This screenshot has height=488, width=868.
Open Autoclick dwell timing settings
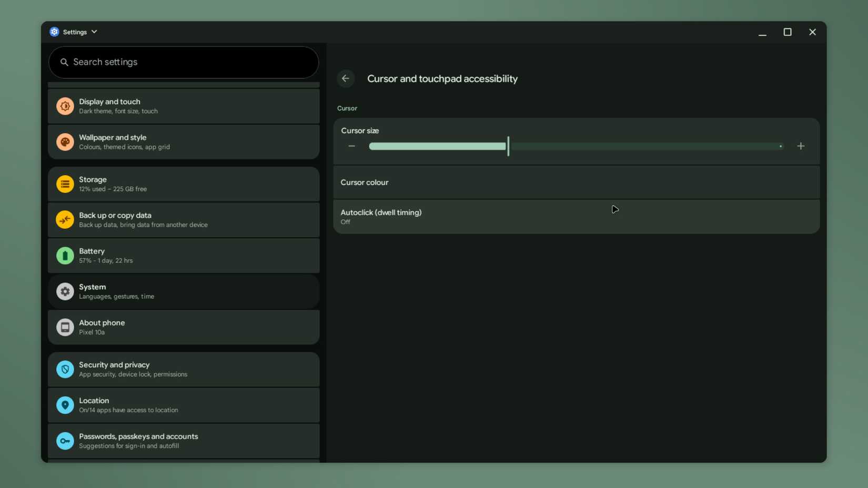pyautogui.click(x=576, y=216)
